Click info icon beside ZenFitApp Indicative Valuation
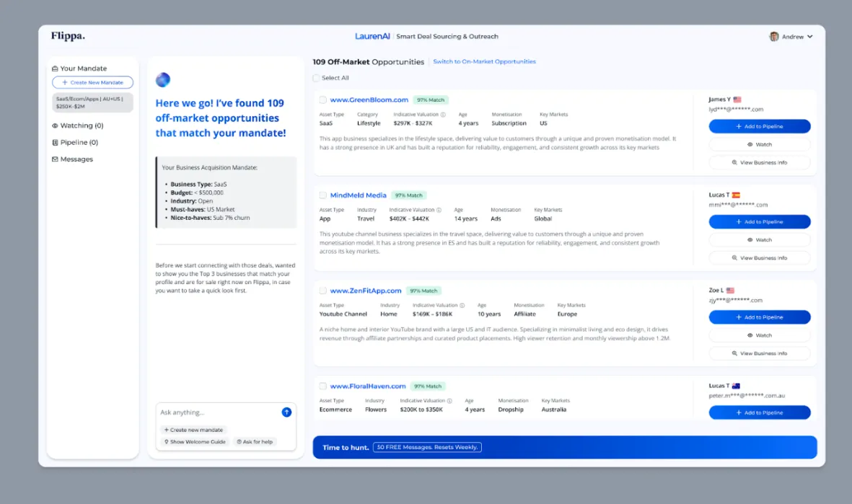 pos(462,305)
